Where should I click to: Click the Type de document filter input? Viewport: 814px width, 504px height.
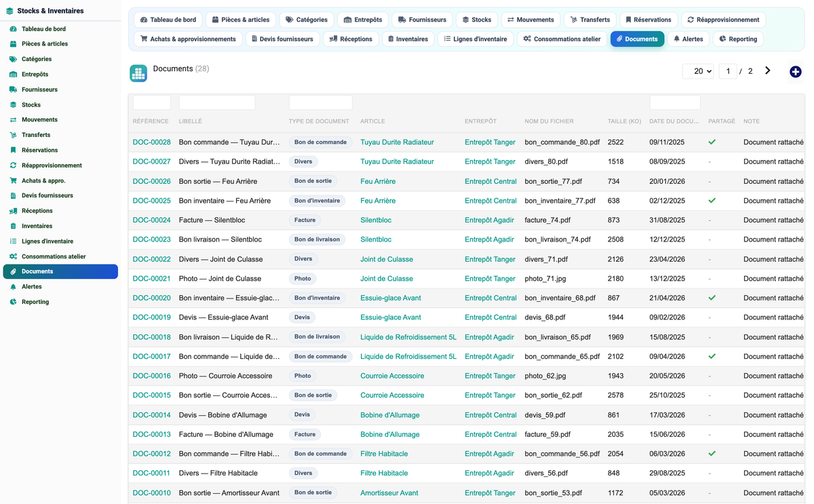[x=321, y=102]
